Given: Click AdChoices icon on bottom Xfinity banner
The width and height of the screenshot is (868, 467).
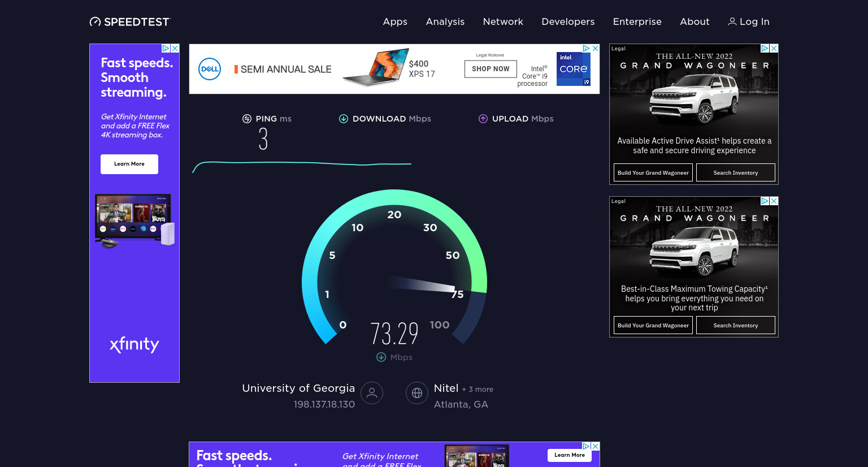Looking at the screenshot, I should [587, 447].
